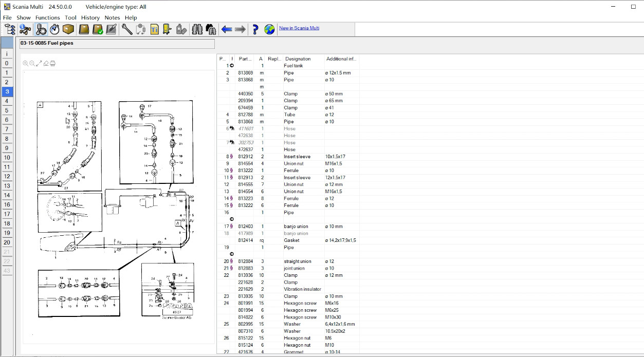
Task: Click the section symbol beside part 812912
Action: pos(232,157)
